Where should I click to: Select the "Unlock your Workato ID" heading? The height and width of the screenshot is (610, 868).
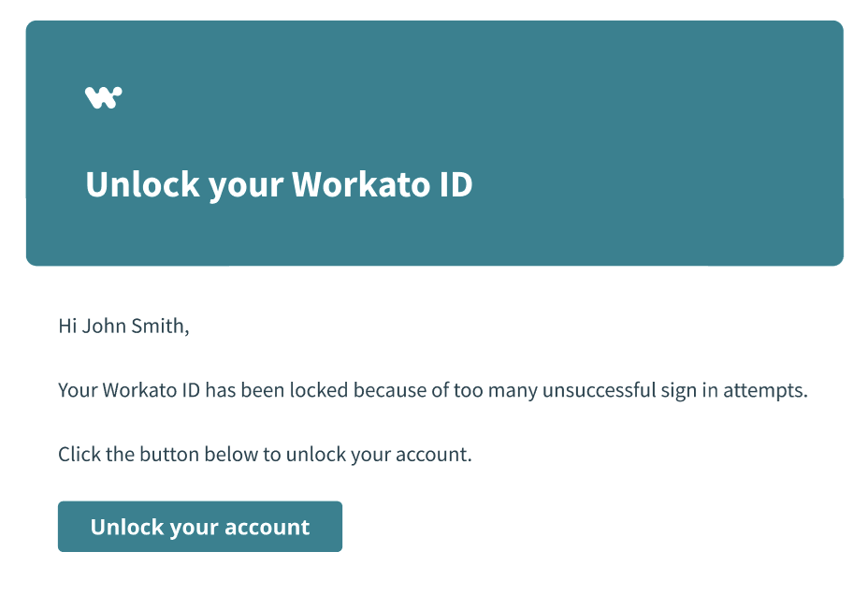coord(279,184)
